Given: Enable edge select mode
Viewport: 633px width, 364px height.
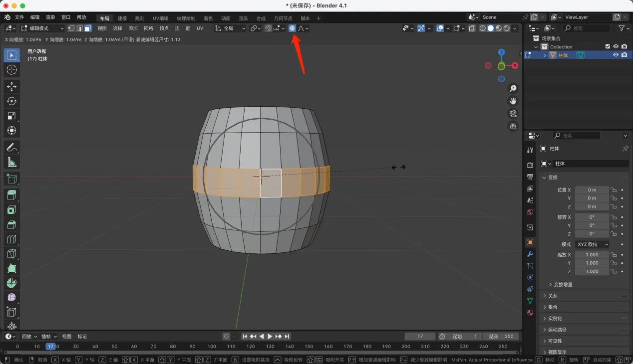Looking at the screenshot, I should click(79, 28).
